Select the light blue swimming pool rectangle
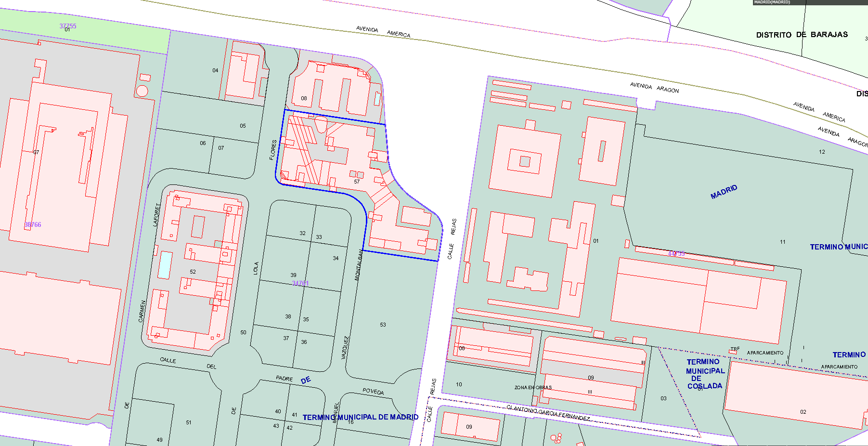 (x=165, y=265)
